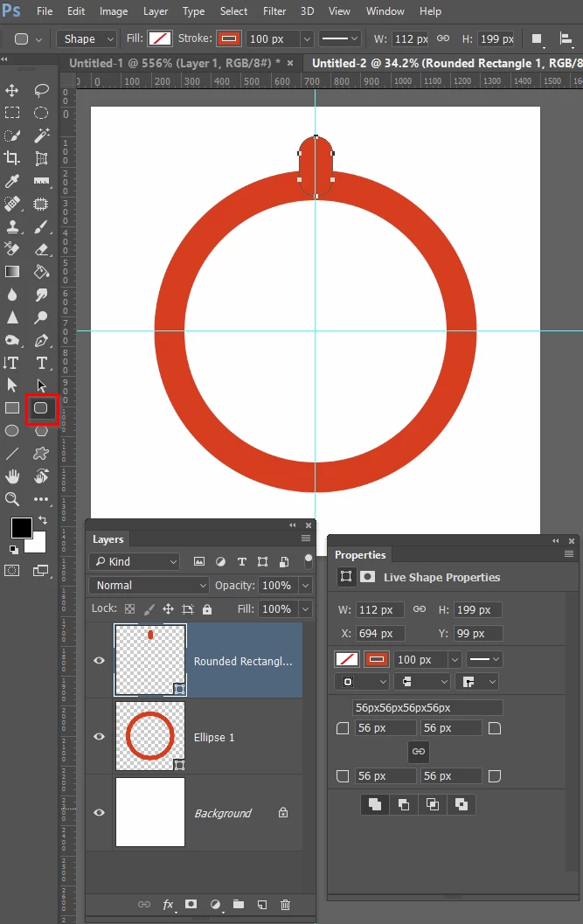Open the Layer menu
This screenshot has height=924, width=583.
(x=156, y=11)
